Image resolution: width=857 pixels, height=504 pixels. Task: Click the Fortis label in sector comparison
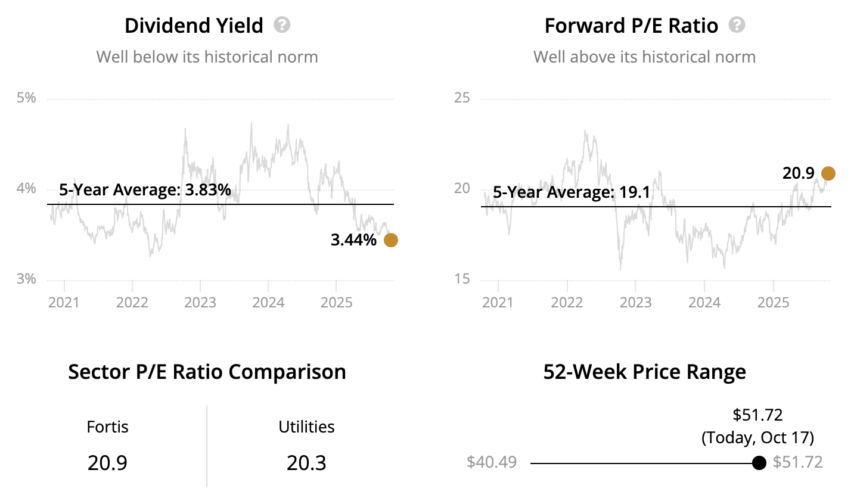[x=107, y=427]
